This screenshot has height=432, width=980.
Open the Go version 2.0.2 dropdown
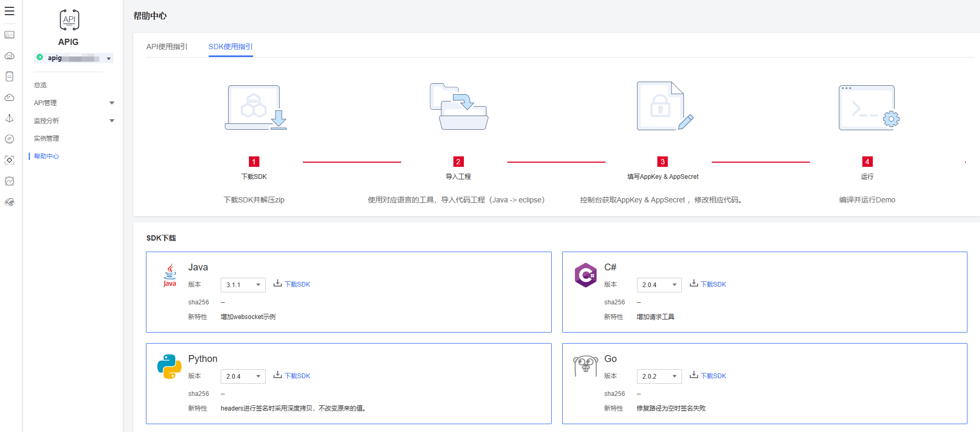(x=659, y=377)
